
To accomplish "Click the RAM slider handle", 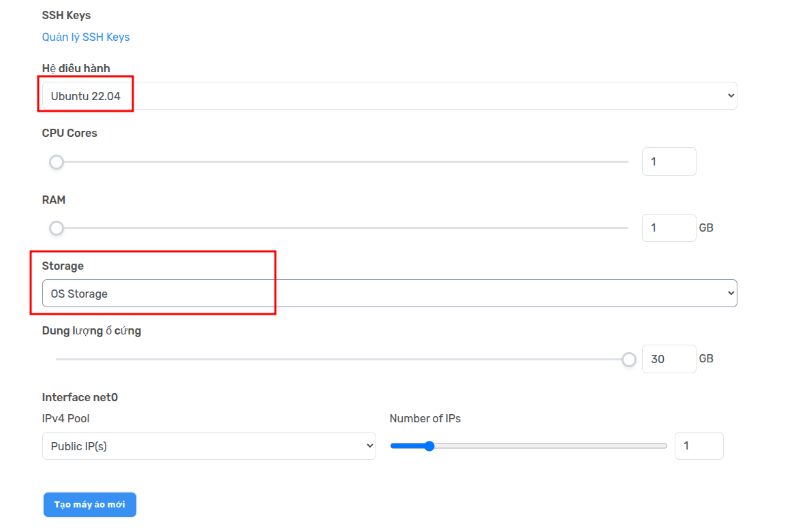I will click(57, 228).
